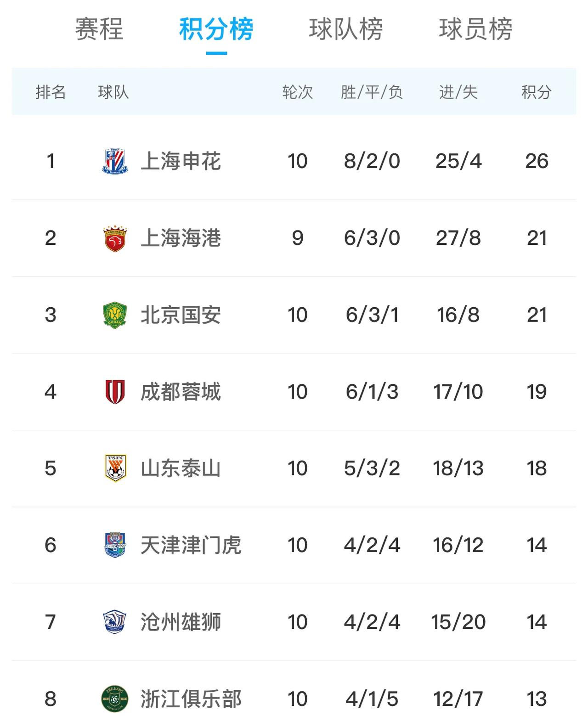
Task: Tap the 上海海港 red crest icon
Action: 115,238
